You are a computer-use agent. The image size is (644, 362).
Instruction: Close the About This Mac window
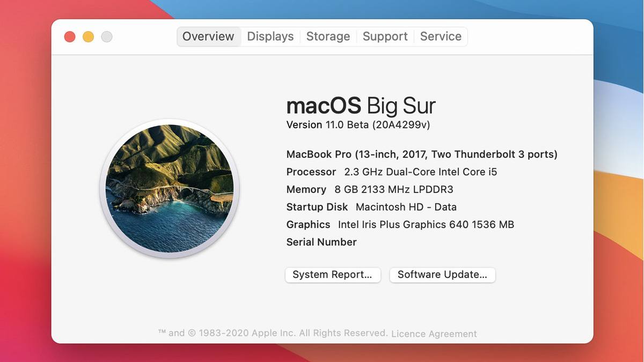coord(70,36)
